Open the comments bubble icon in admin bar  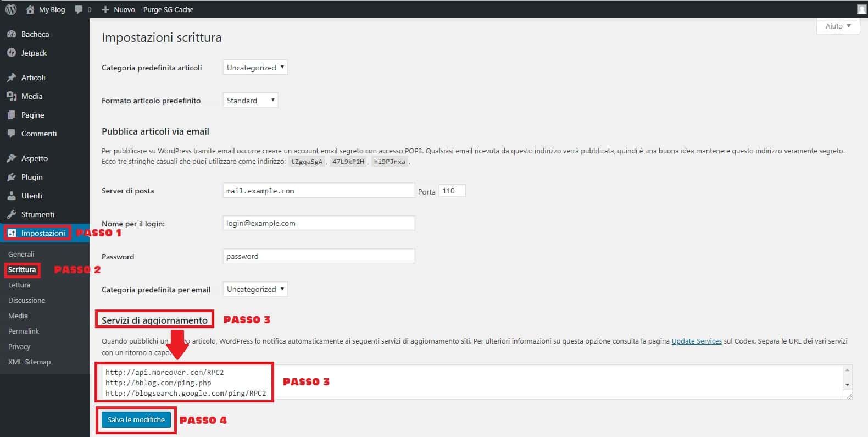(x=79, y=9)
